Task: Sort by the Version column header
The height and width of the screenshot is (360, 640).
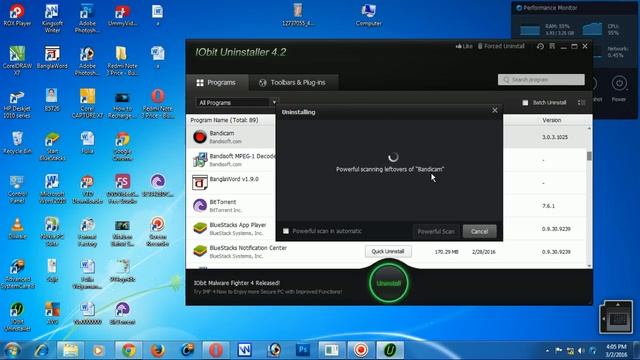Action: point(551,120)
